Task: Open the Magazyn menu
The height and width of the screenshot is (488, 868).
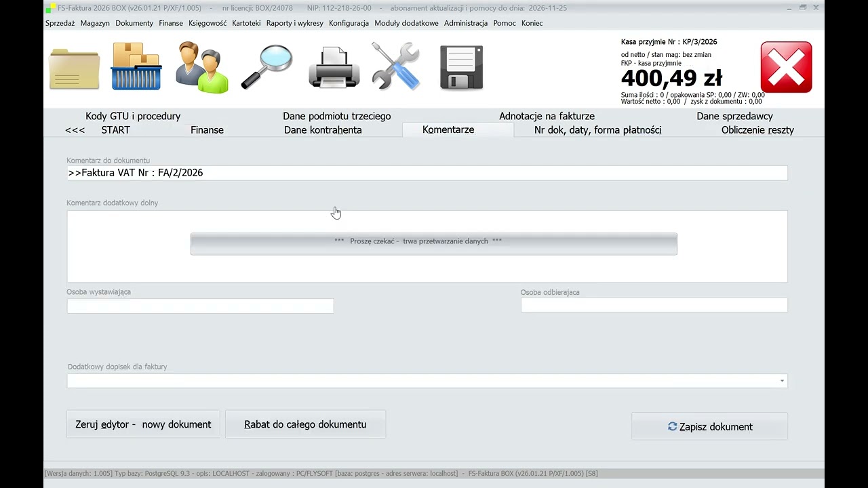Action: point(95,23)
